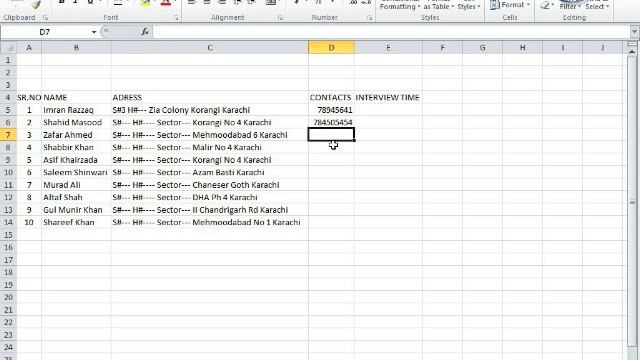The width and height of the screenshot is (640, 360).
Task: Toggle Italic formatting in Font group
Action: [x=76, y=2]
